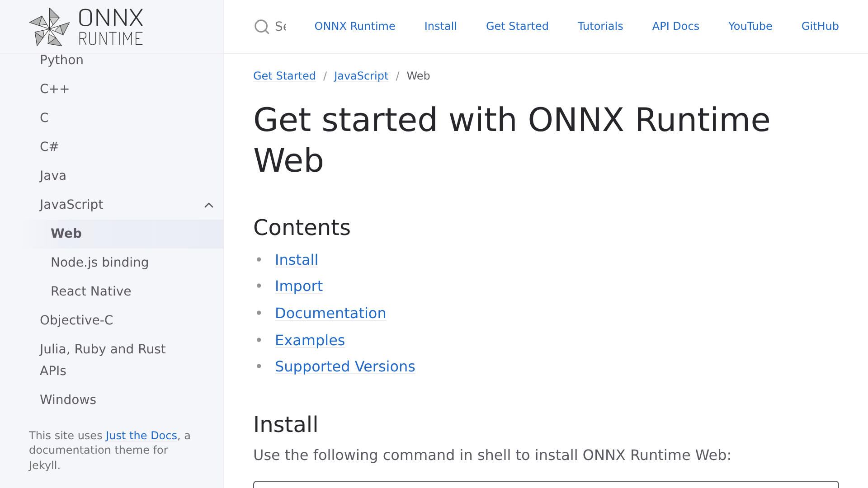Select Python in the sidebar
Viewport: 868px width, 488px height.
tap(61, 60)
